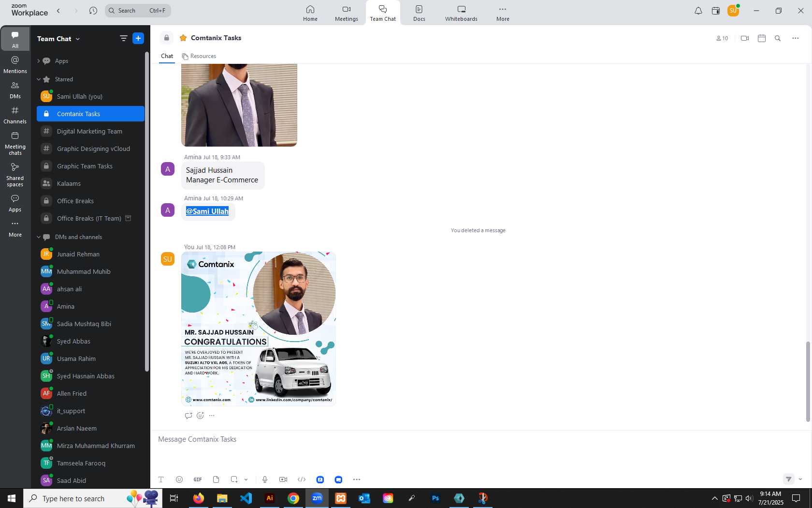Open more actions for the image message
Screen dimensions: 812x508
point(212,416)
